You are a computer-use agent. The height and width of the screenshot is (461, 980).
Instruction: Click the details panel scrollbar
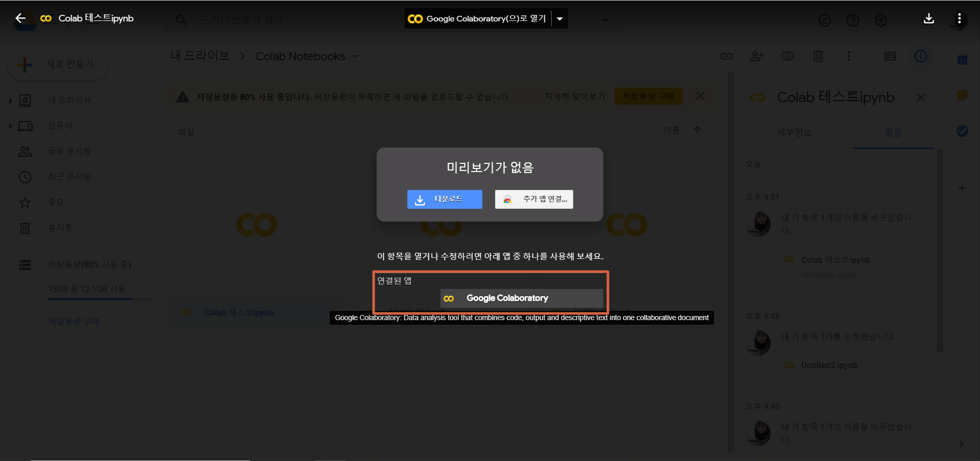940,250
